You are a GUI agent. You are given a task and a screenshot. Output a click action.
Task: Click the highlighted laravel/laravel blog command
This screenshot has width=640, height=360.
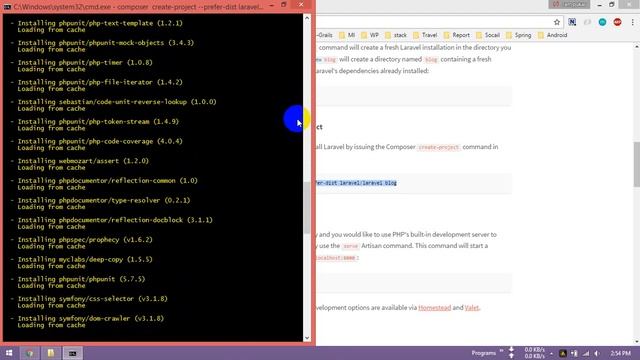pos(356,183)
